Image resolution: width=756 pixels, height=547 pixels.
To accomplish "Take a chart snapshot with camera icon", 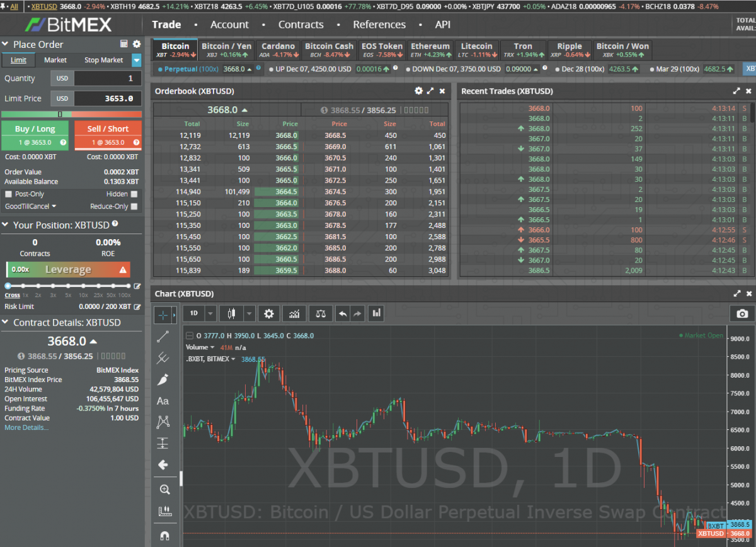I will tap(742, 313).
